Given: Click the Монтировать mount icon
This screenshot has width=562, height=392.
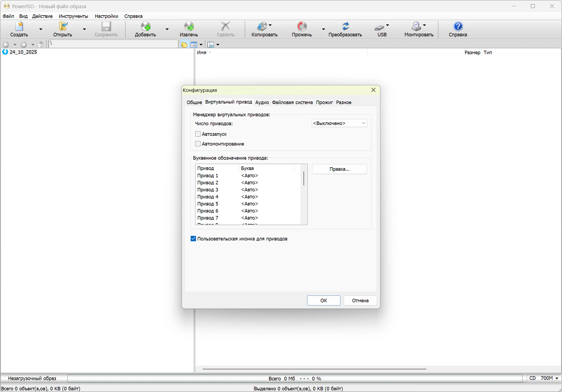Looking at the screenshot, I should pos(416,27).
